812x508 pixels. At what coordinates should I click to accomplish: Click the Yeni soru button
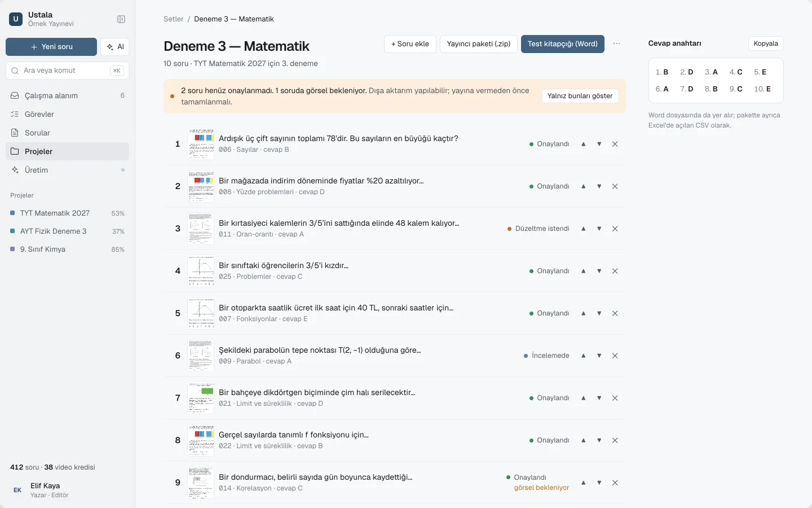[x=51, y=47]
